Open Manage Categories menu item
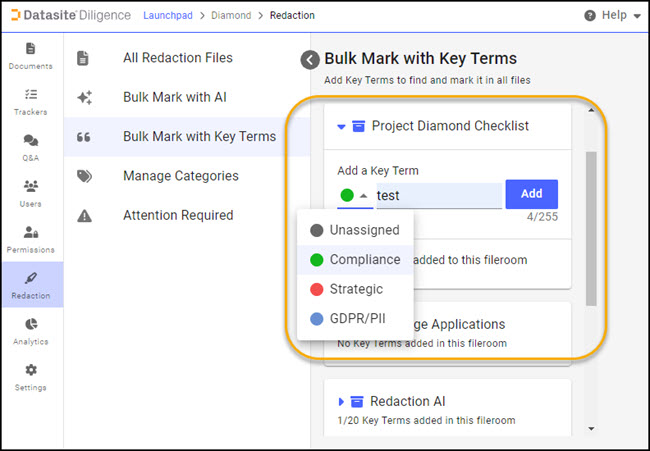 [180, 176]
